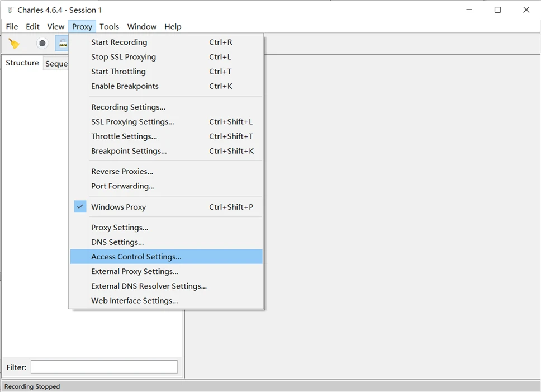The width and height of the screenshot is (541, 392).
Task: Open External DNS Resolver Settings...
Action: [167, 286]
